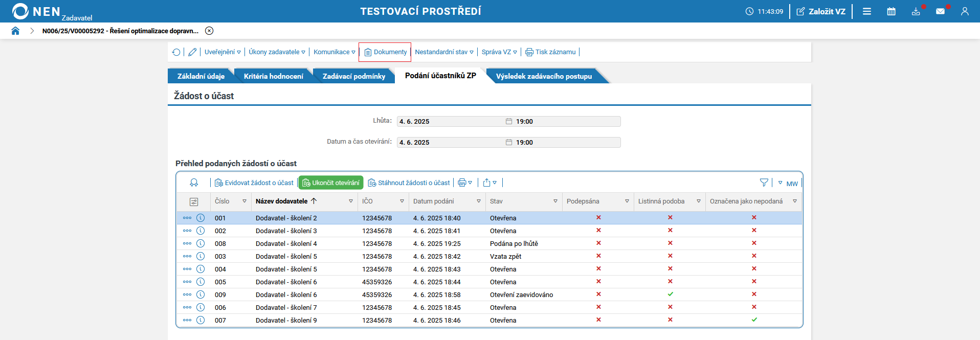
Task: Click the NEN logo
Action: click(x=36, y=11)
